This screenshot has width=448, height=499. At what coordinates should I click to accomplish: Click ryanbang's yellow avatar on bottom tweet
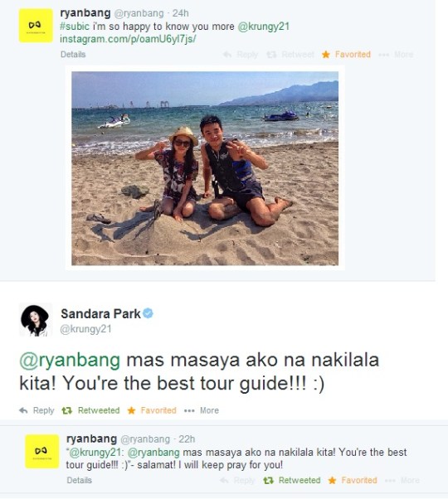pyautogui.click(x=42, y=451)
